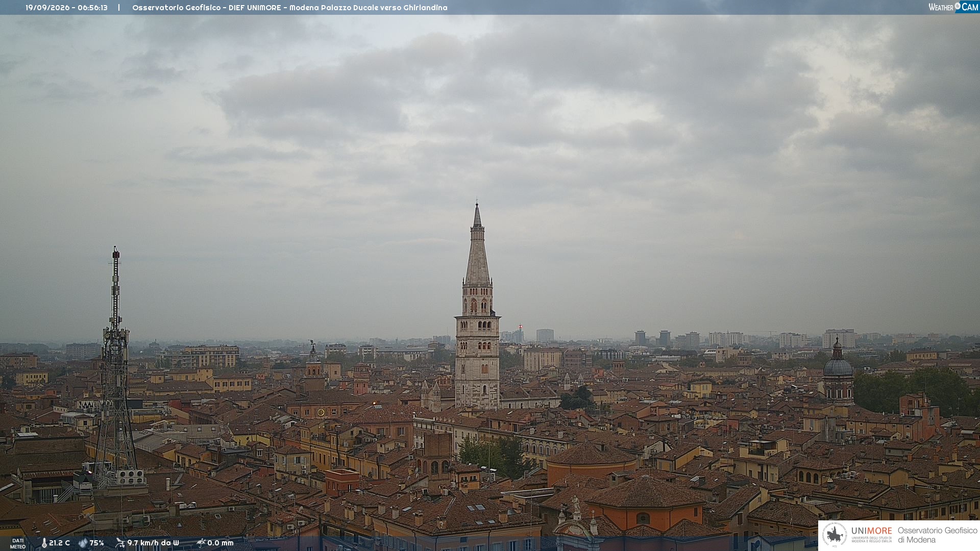This screenshot has width=980, height=551.
Task: Open the DATI METEO label
Action: [18, 543]
